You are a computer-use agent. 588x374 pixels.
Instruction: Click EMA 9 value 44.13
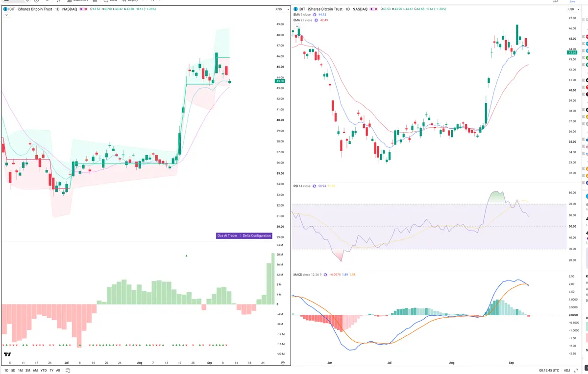tap(322, 15)
